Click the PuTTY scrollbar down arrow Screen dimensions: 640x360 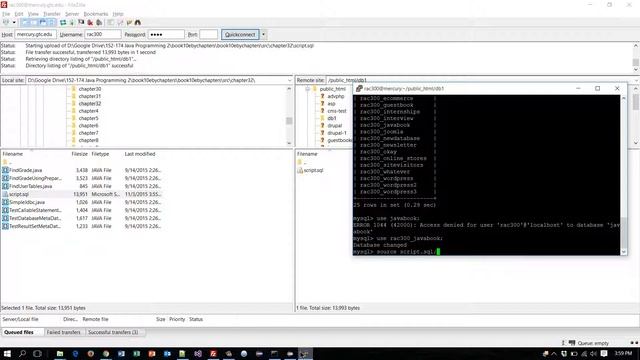click(624, 252)
